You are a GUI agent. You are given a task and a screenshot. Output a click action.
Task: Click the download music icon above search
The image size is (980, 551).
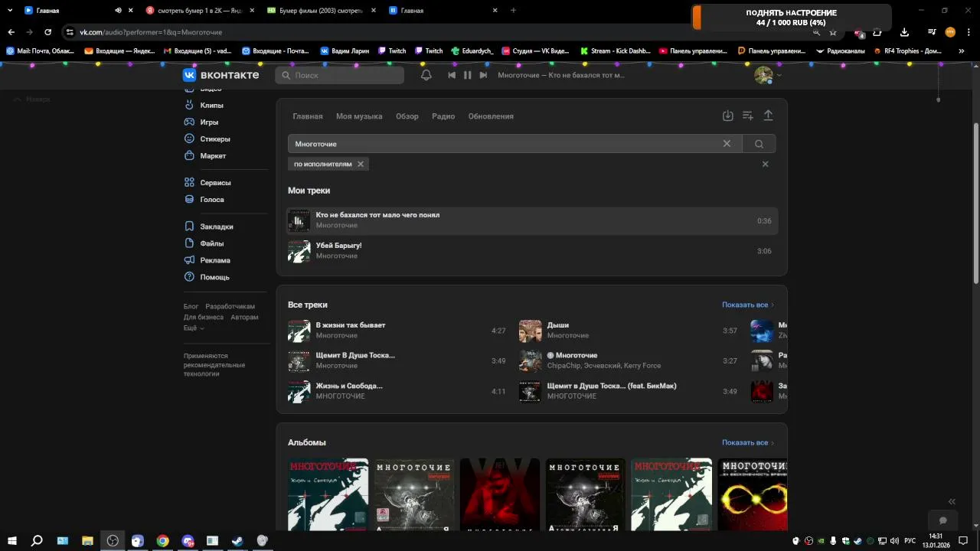728,116
